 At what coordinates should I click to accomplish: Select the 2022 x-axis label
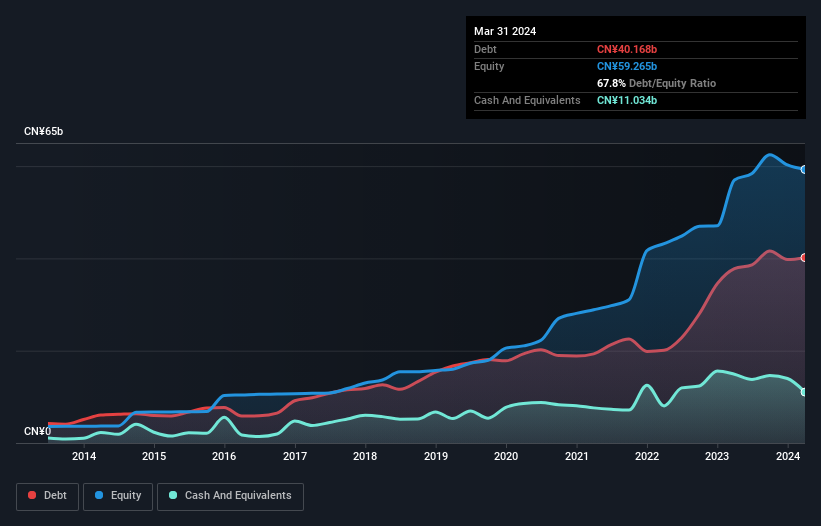pos(647,456)
